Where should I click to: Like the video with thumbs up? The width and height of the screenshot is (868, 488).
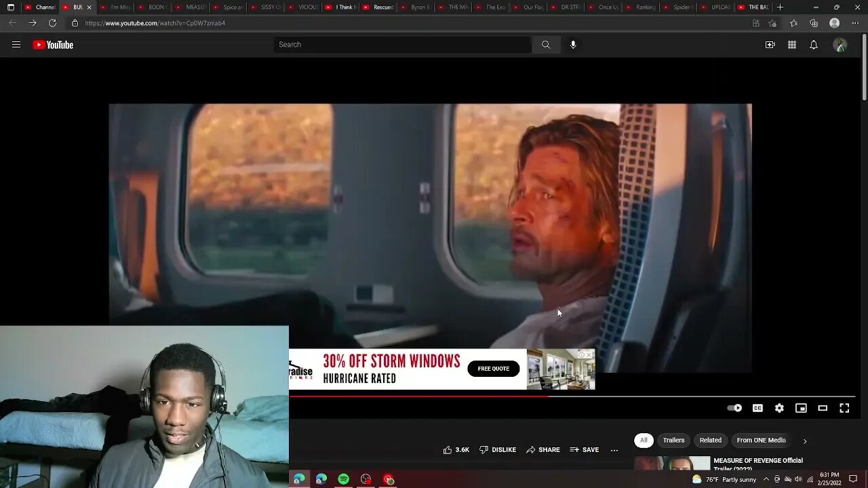[x=448, y=449]
